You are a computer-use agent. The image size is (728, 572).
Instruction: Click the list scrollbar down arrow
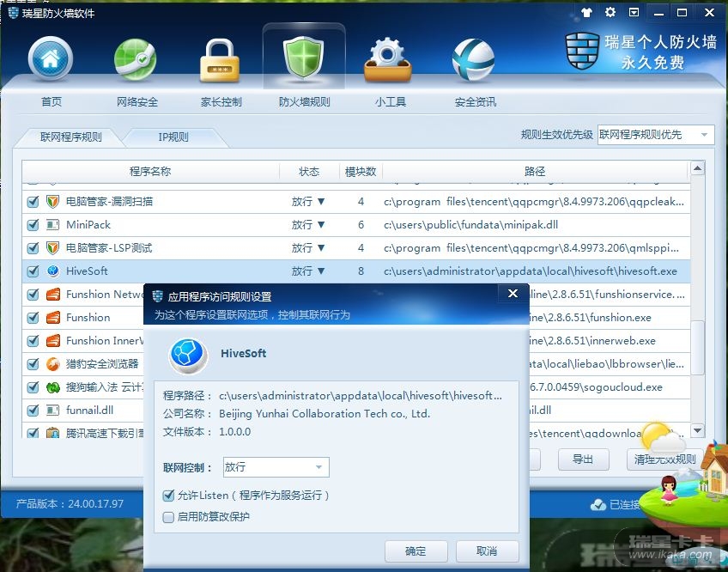pyautogui.click(x=697, y=431)
